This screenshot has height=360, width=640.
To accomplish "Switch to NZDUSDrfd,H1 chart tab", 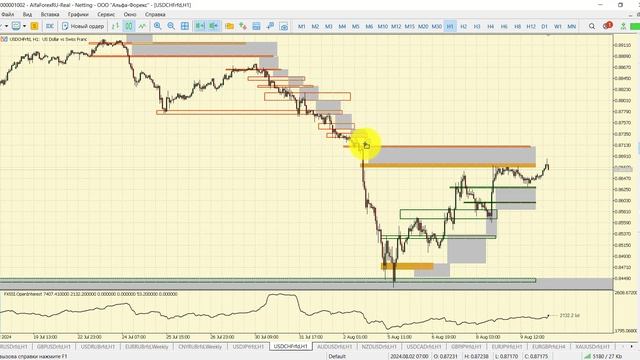I will click(379, 347).
